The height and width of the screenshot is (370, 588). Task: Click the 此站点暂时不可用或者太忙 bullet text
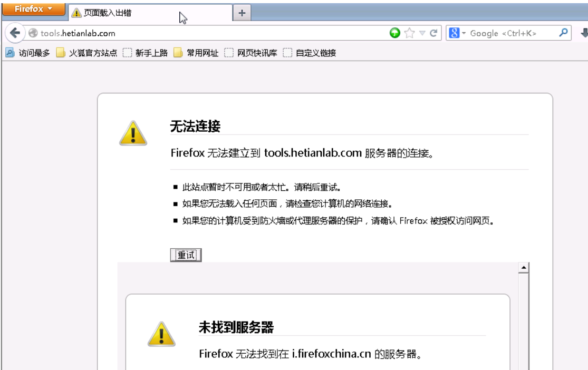click(262, 187)
